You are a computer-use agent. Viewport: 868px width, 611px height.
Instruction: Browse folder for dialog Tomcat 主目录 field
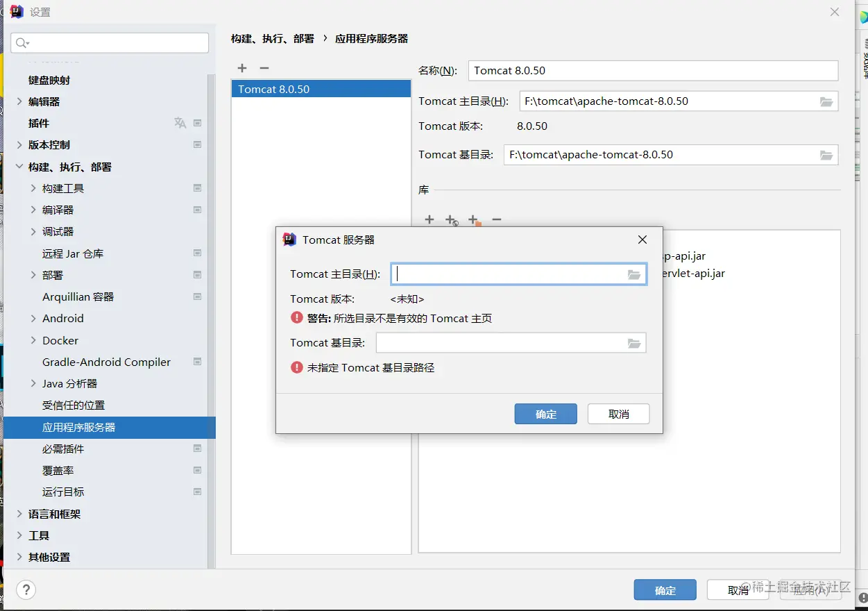tap(634, 274)
